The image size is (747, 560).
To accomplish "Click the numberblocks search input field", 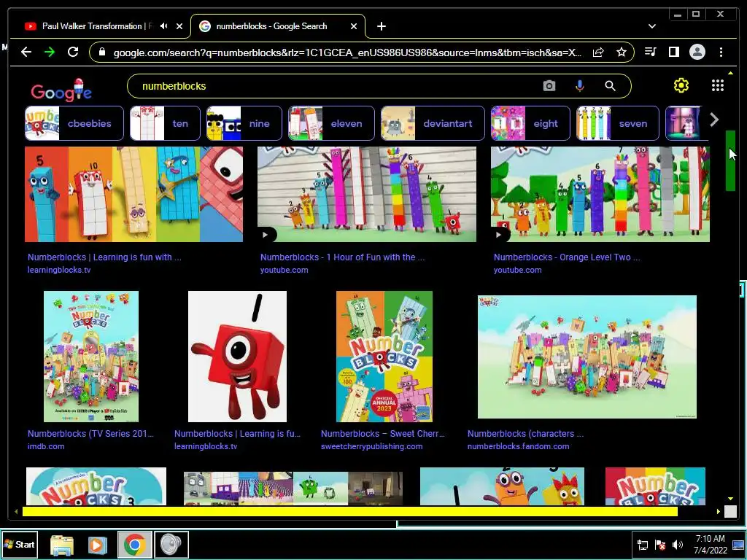I will [x=333, y=86].
